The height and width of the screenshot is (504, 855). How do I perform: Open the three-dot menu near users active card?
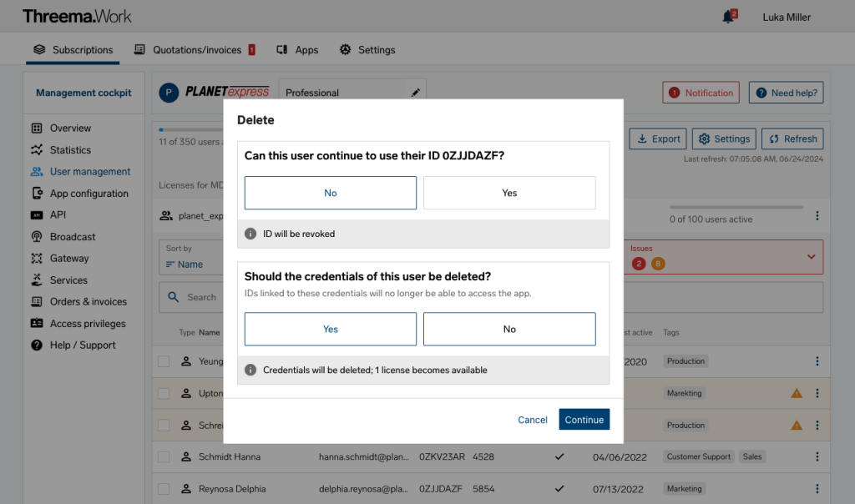coord(817,215)
